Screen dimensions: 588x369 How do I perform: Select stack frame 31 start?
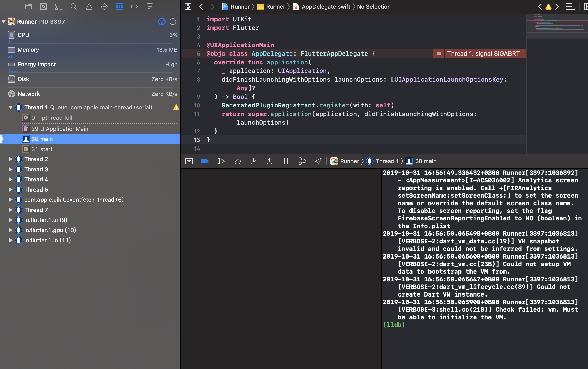point(90,149)
